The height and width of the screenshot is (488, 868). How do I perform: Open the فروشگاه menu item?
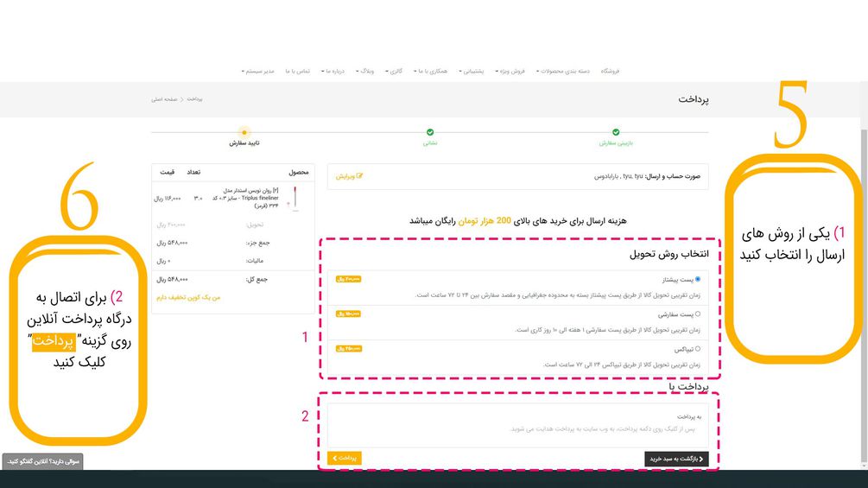(x=610, y=72)
